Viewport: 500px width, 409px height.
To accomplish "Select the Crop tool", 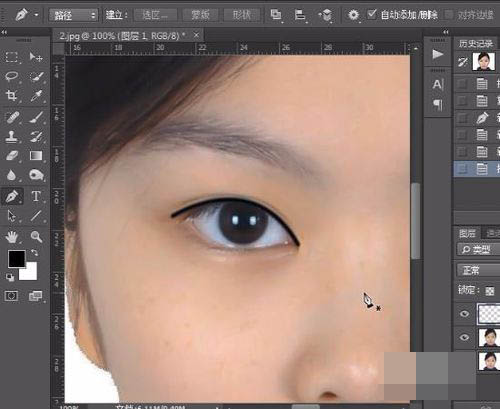I will (x=12, y=96).
